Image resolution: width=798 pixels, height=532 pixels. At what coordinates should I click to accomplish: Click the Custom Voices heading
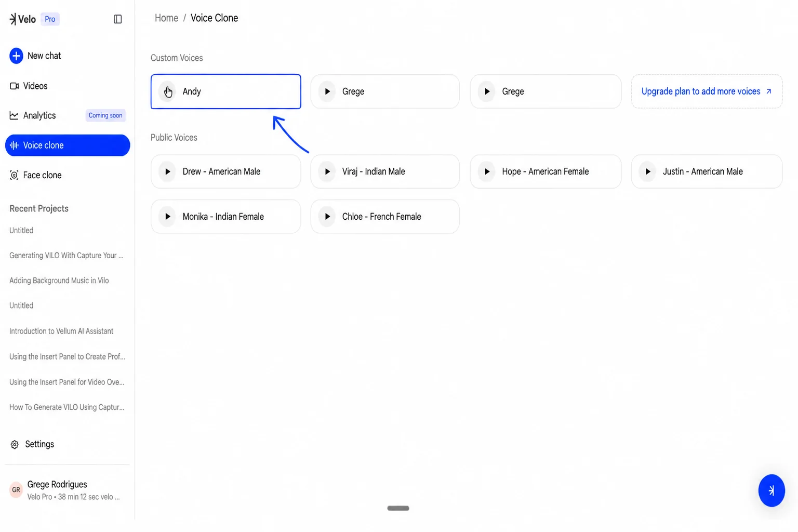coord(177,58)
